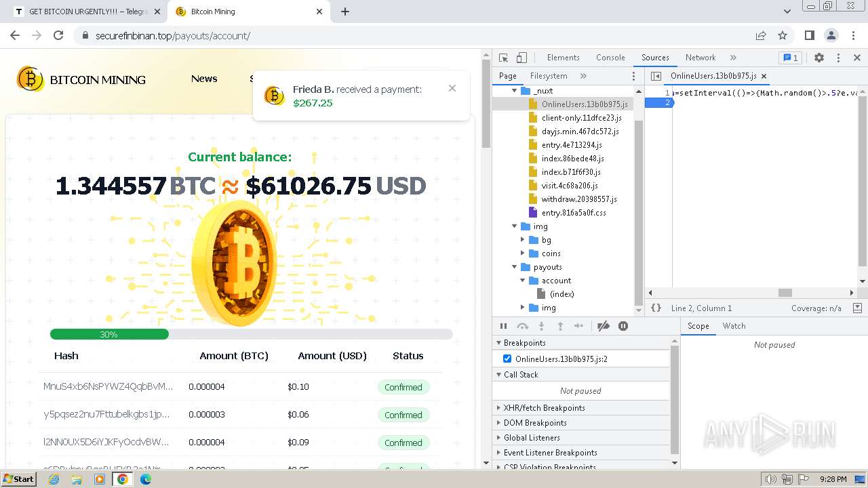Screen dimensions: 868x488
Task: Switch to the Console tab
Action: [610, 58]
